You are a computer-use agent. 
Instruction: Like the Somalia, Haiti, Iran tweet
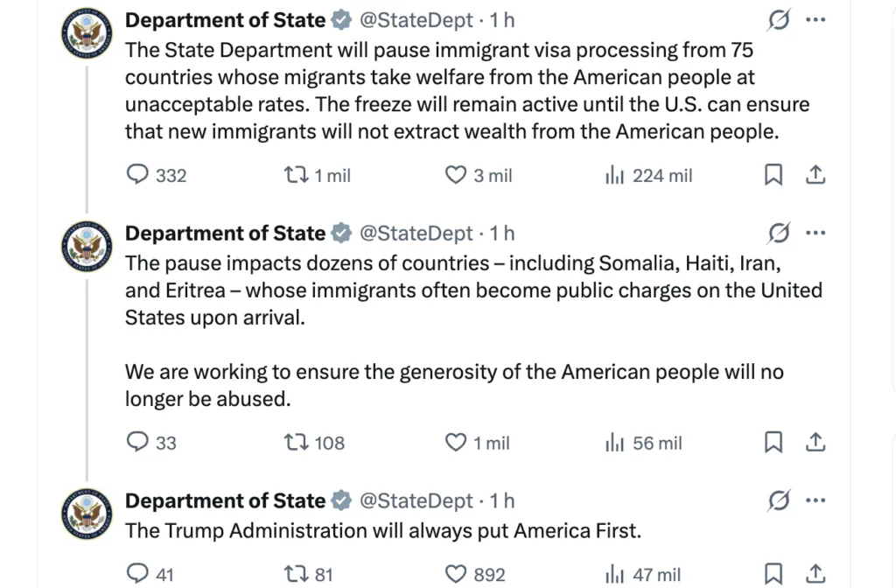click(456, 443)
